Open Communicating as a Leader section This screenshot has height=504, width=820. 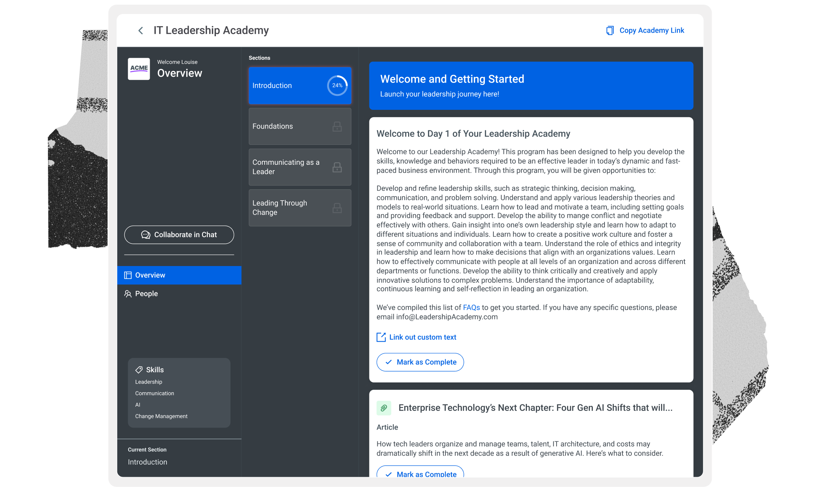(x=300, y=167)
